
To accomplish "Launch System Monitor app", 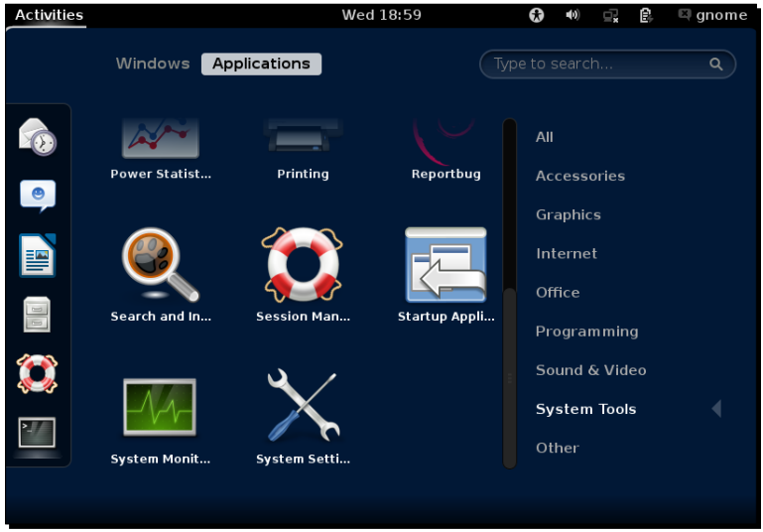I will pyautogui.click(x=160, y=408).
